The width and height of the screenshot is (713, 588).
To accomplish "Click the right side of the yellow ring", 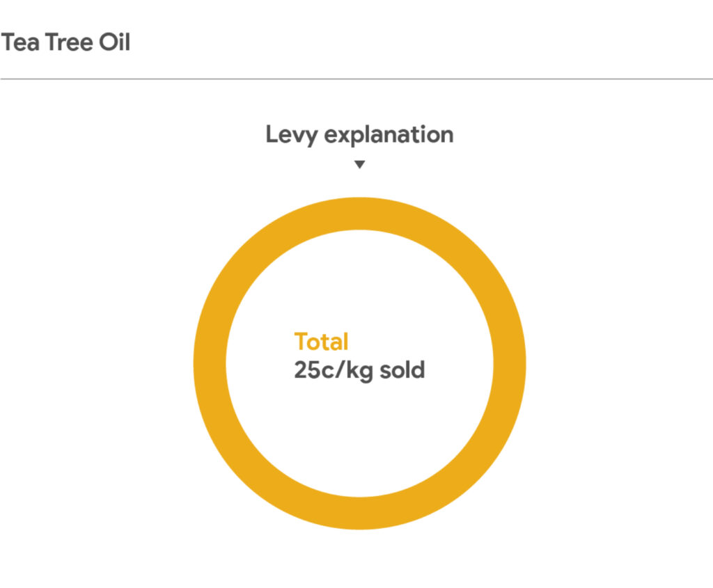I will click(x=509, y=363).
